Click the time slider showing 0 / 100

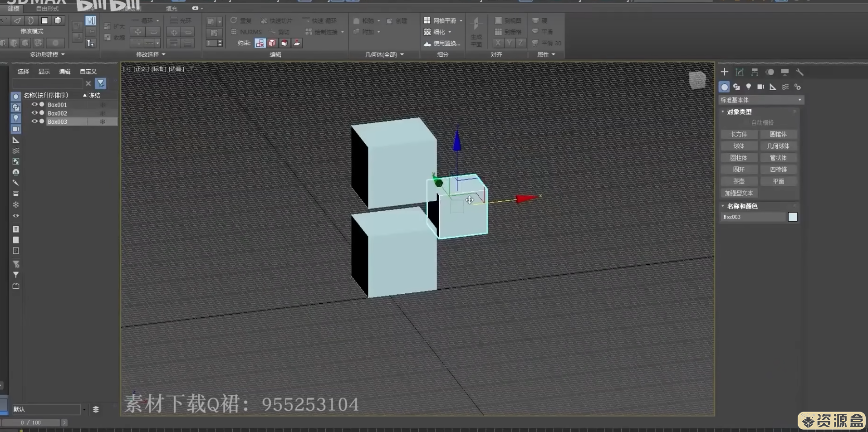click(x=31, y=422)
